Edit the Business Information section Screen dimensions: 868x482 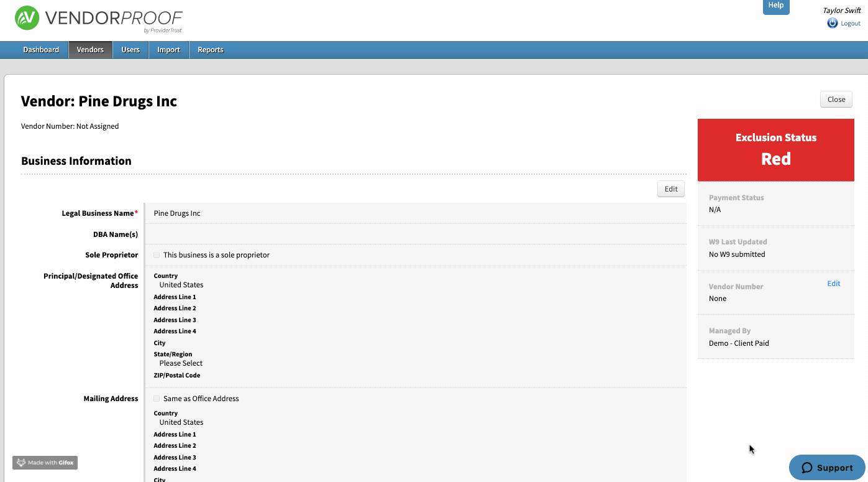click(x=670, y=189)
